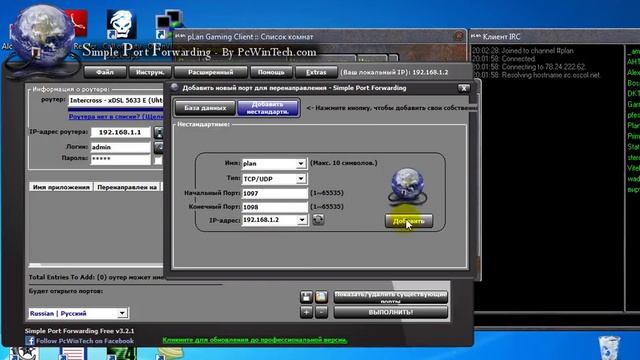Image resolution: width=640 pixels, height=360 pixels.
Task: Click the save floppy disk icon
Action: tap(306, 297)
